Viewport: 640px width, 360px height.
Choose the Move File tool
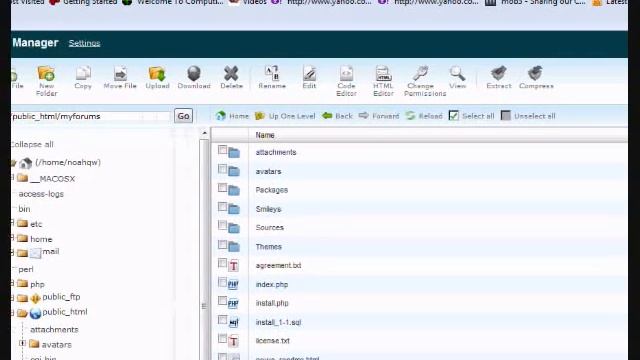click(x=120, y=78)
